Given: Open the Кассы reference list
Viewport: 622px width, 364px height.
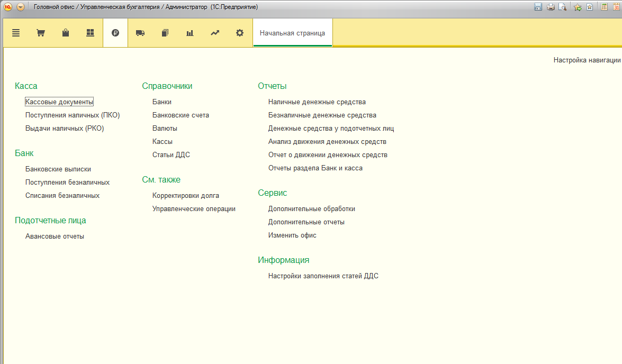Looking at the screenshot, I should tap(162, 142).
